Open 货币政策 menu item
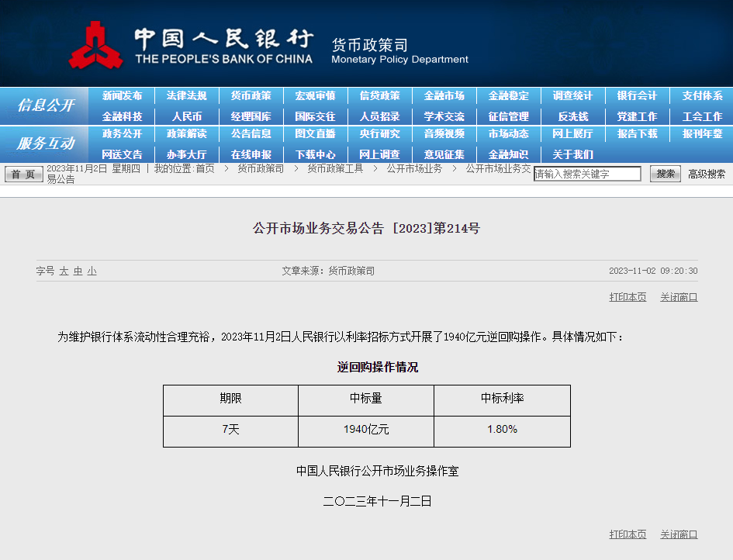 click(x=251, y=96)
